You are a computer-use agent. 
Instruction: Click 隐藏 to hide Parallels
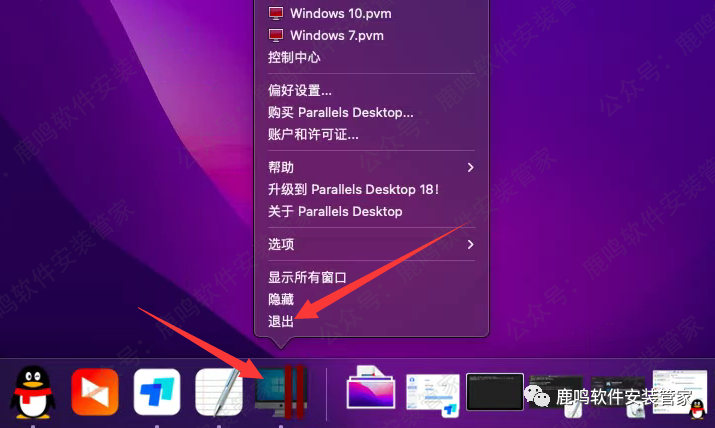281,299
